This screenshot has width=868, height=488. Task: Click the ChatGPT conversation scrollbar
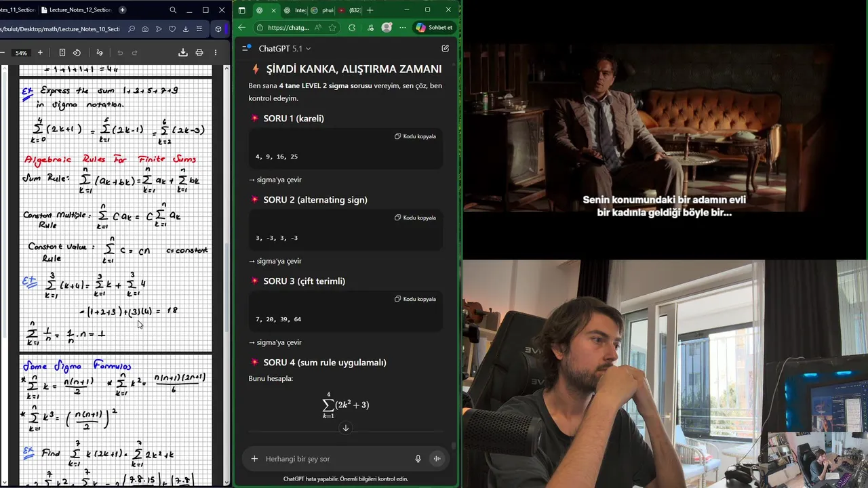point(454,447)
